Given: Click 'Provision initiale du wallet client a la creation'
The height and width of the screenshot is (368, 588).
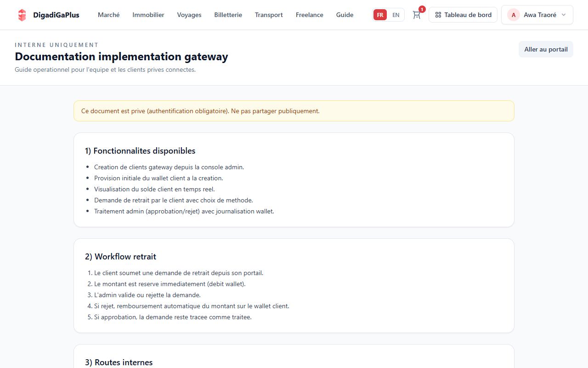Looking at the screenshot, I should coord(158,178).
